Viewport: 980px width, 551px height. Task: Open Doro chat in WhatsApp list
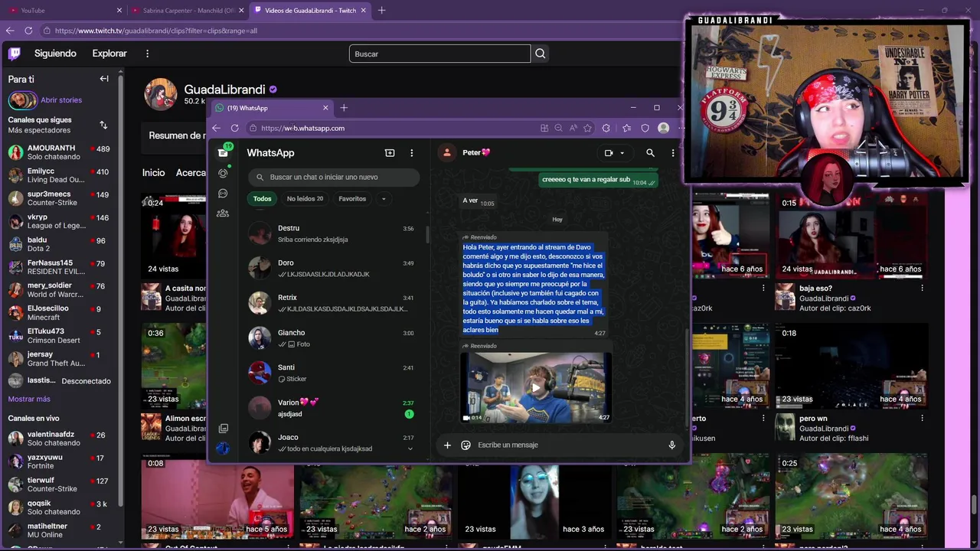click(333, 268)
